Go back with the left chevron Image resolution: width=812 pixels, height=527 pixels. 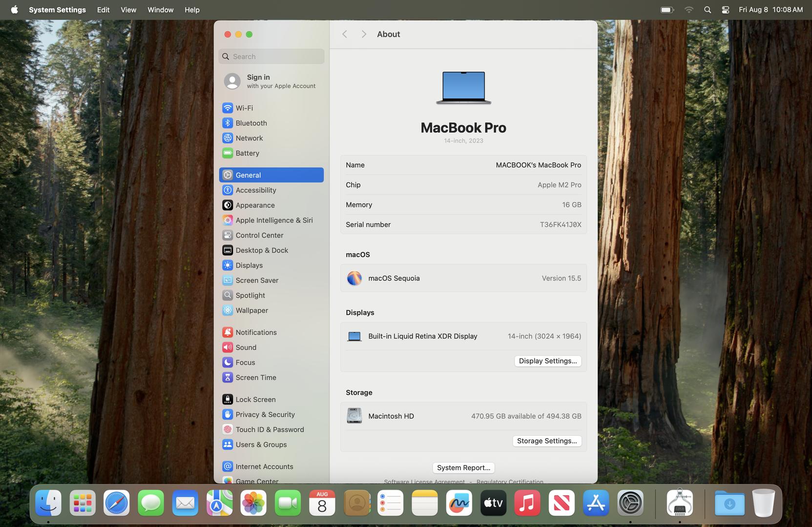tap(345, 34)
